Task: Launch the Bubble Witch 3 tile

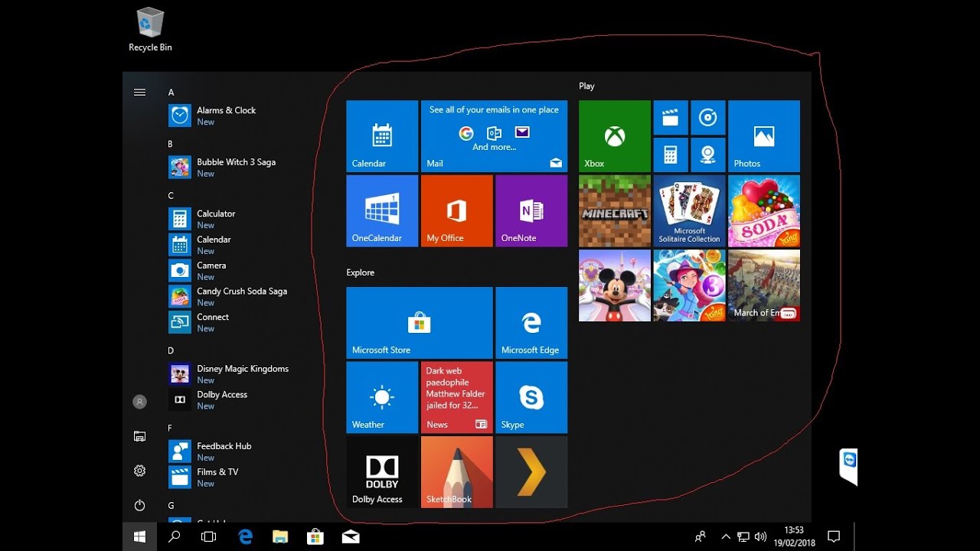Action: pos(689,285)
